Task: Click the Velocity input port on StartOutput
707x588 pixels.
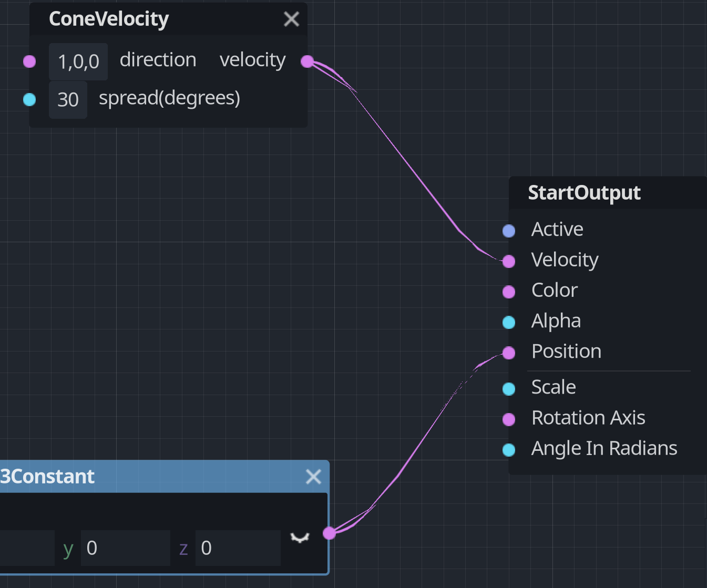Action: click(508, 261)
